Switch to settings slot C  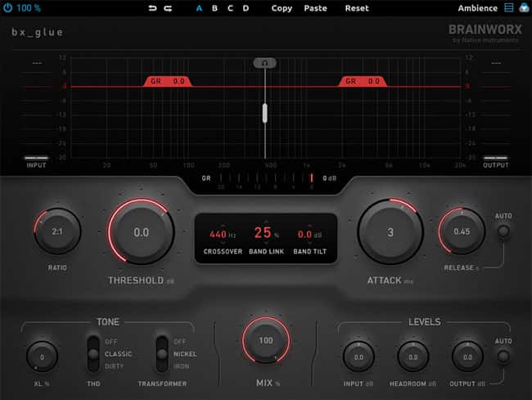pyautogui.click(x=230, y=8)
